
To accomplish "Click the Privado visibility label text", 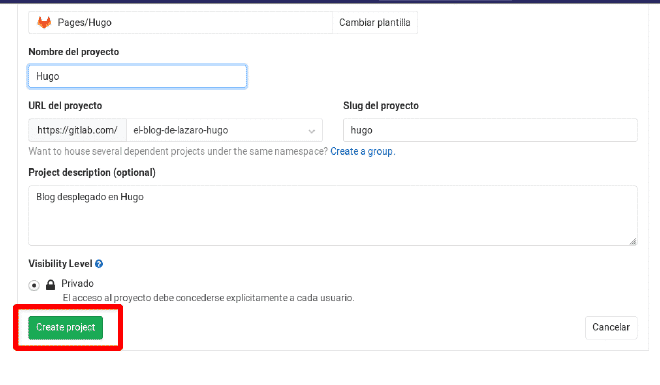I will 77,283.
